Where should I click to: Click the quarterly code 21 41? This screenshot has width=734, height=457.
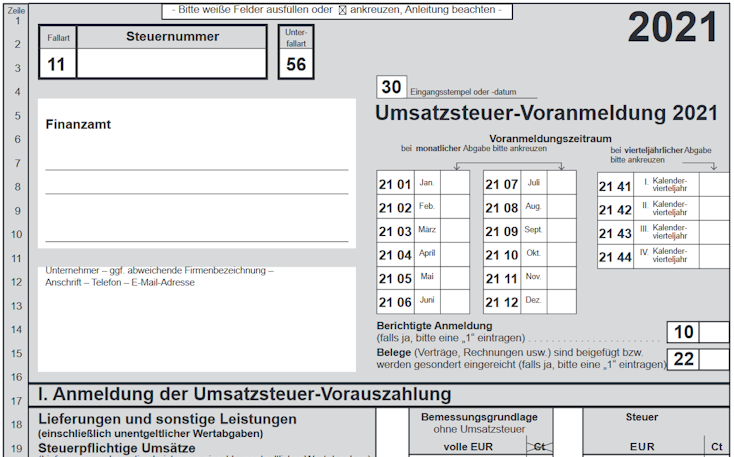tap(615, 186)
